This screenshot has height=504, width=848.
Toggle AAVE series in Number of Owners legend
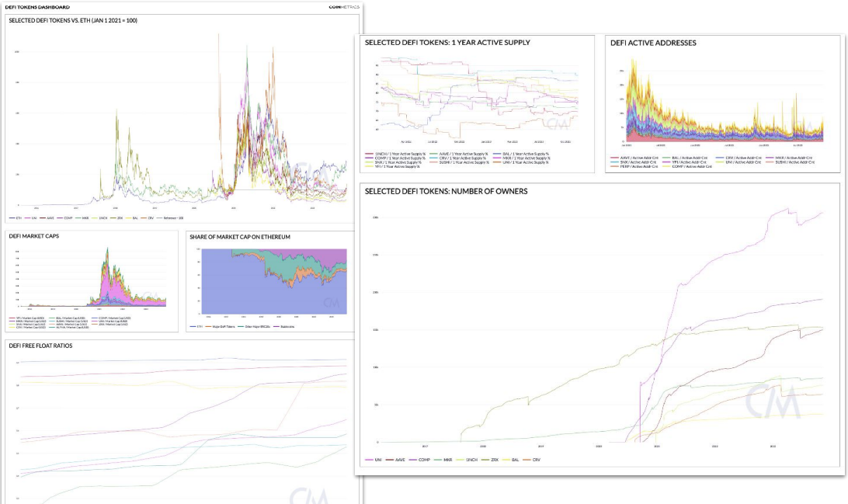(396, 460)
